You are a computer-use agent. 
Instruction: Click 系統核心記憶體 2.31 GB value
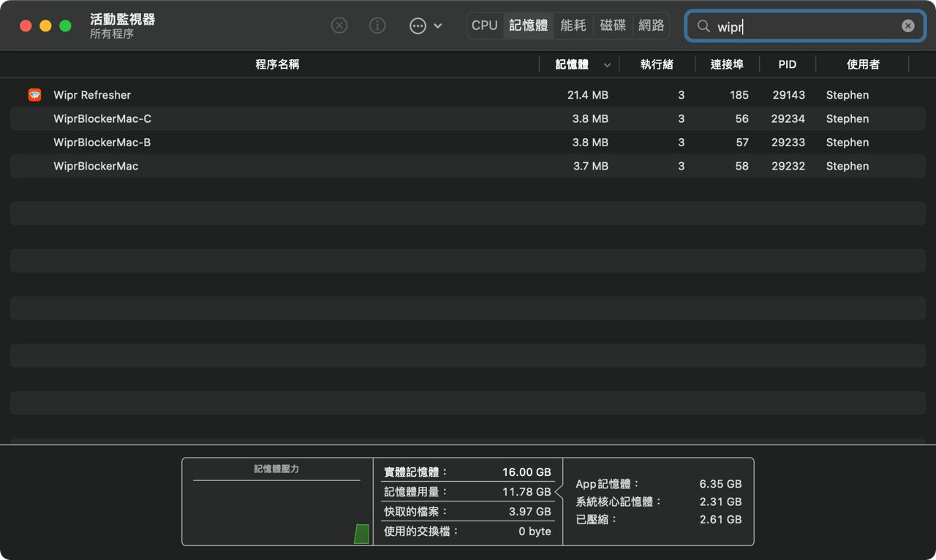click(x=720, y=502)
